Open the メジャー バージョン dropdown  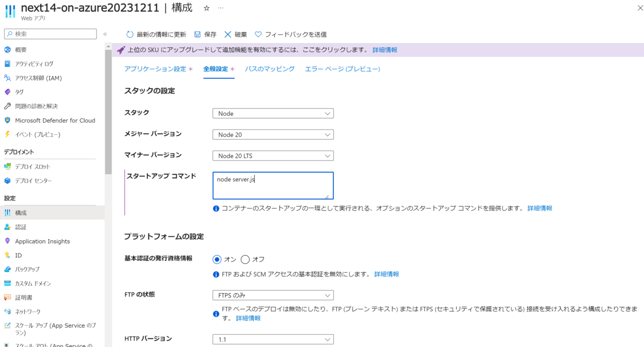pos(273,135)
